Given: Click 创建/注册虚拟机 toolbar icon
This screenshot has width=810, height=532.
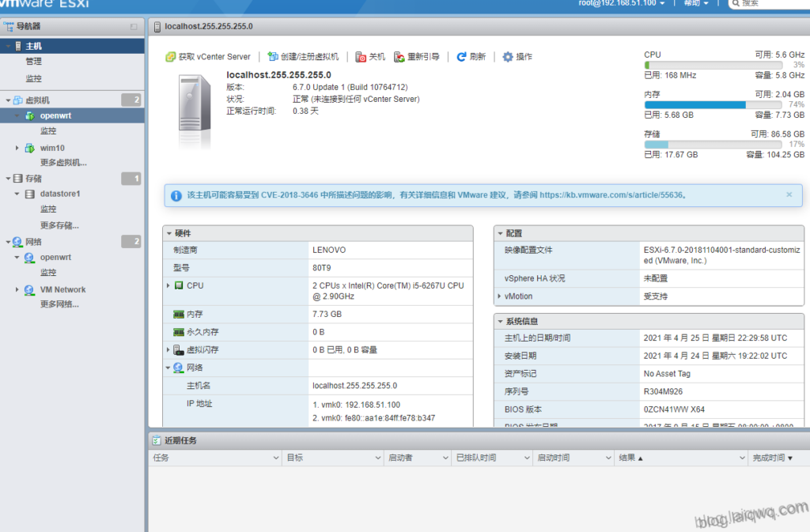Looking at the screenshot, I should [273, 57].
